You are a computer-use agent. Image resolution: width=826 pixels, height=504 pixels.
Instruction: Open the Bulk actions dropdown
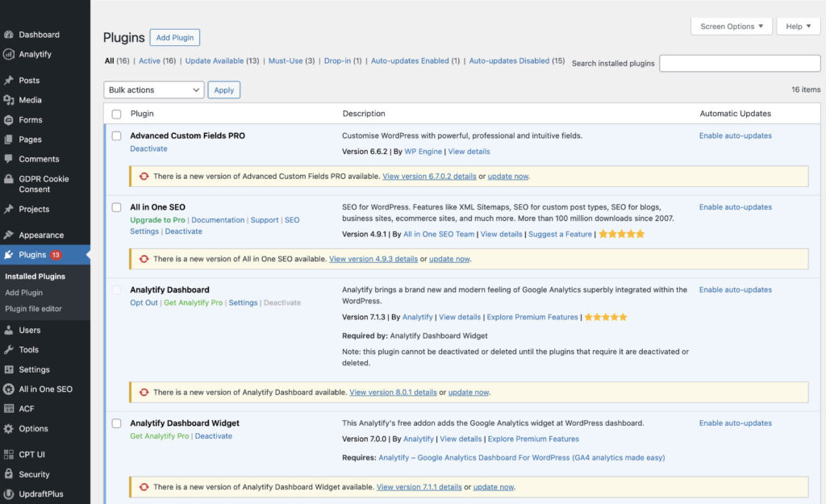[154, 90]
